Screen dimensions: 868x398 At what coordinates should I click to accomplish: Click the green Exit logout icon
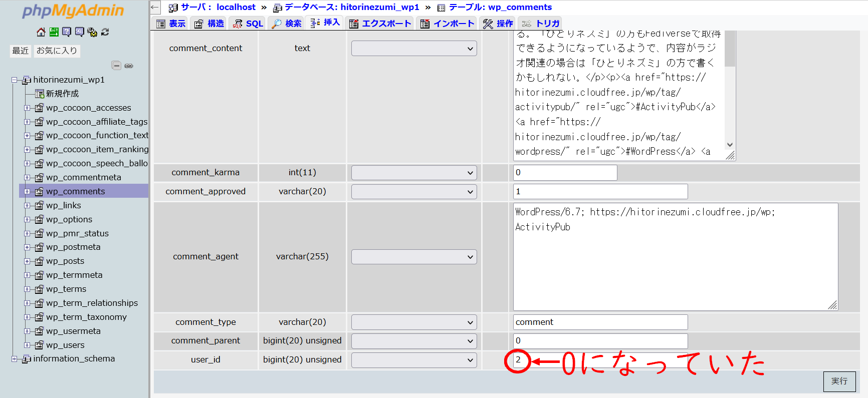(54, 32)
